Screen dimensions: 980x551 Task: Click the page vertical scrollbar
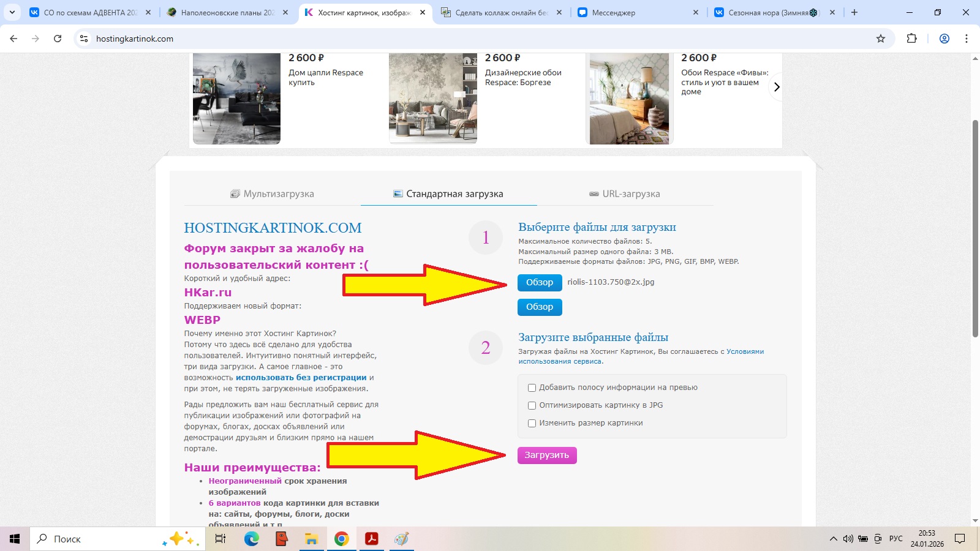pyautogui.click(x=976, y=229)
